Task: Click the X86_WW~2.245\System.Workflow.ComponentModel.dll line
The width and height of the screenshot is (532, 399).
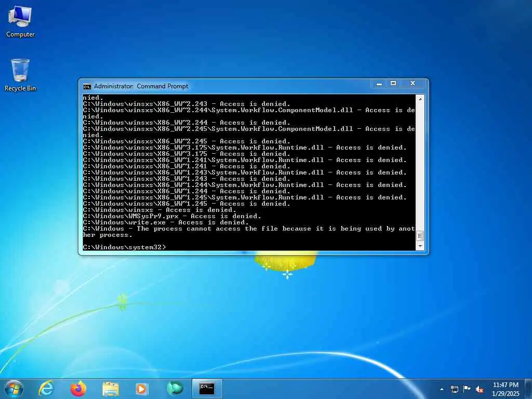Action: [249, 132]
